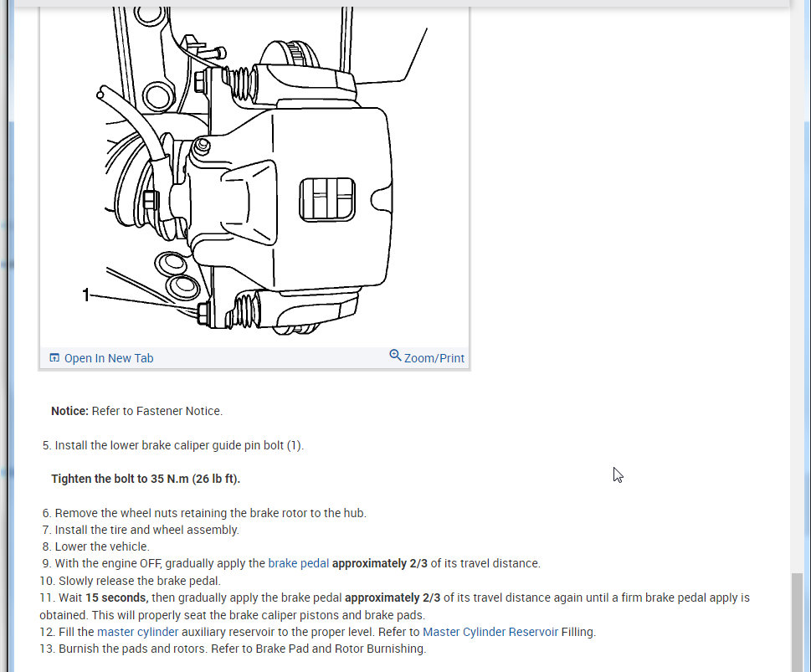Screen dimensions: 811x672
Task: Click the Open In New Tab icon
Action: click(x=54, y=358)
